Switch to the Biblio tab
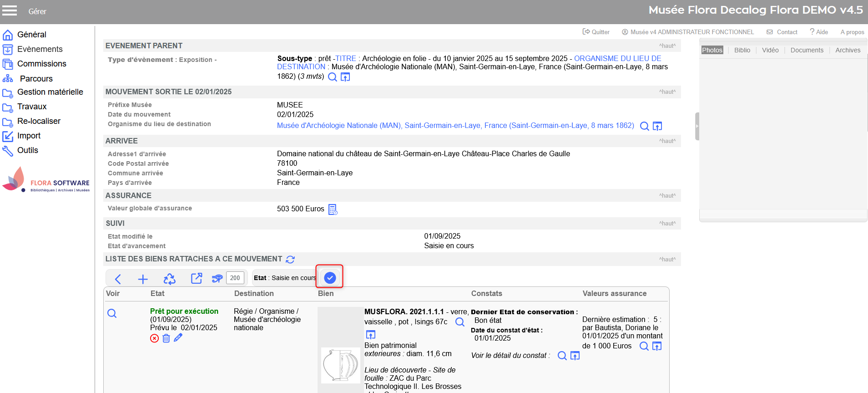Image resolution: width=868 pixels, height=393 pixels. 742,50
